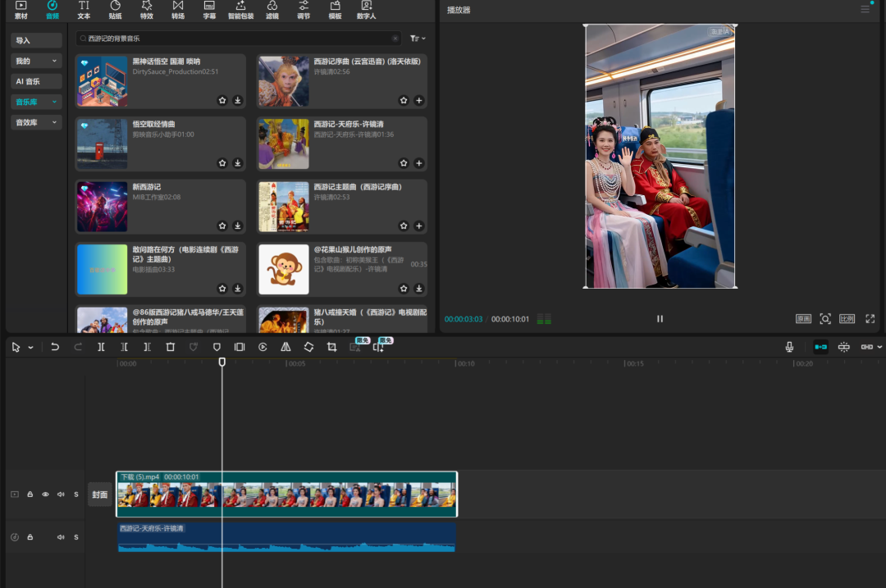Pause playback in the player

[x=660, y=319]
